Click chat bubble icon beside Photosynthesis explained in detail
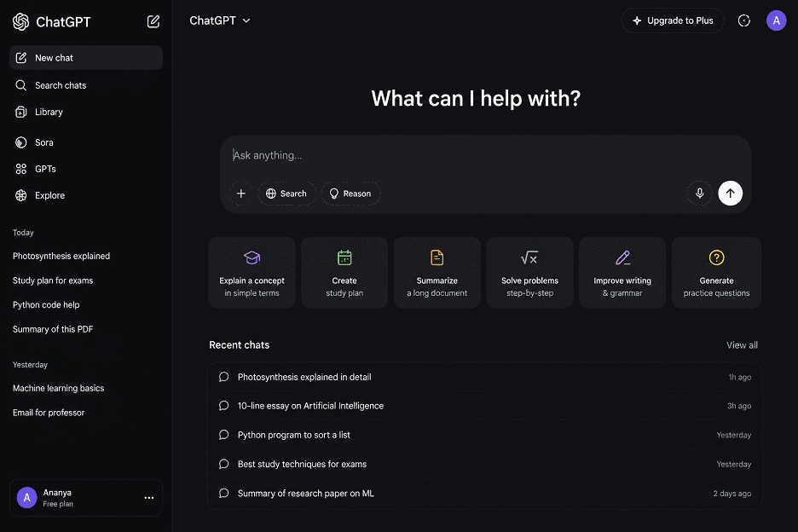 [223, 377]
